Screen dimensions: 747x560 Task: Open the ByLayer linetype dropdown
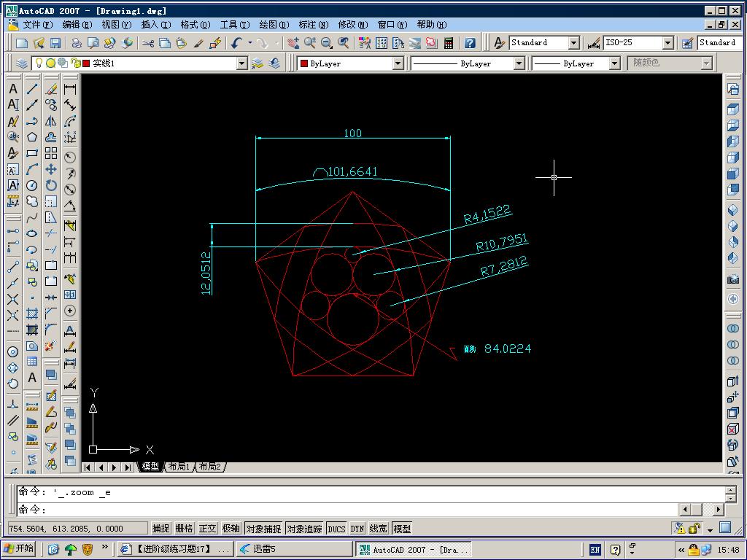(x=519, y=63)
